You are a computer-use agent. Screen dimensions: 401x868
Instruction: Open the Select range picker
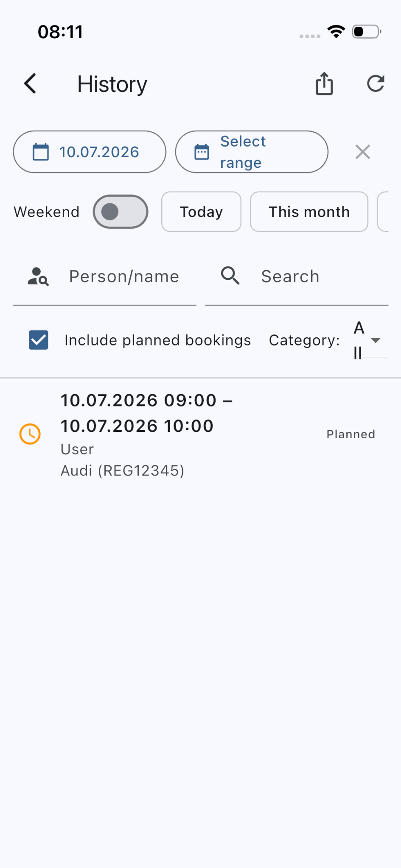click(x=252, y=152)
